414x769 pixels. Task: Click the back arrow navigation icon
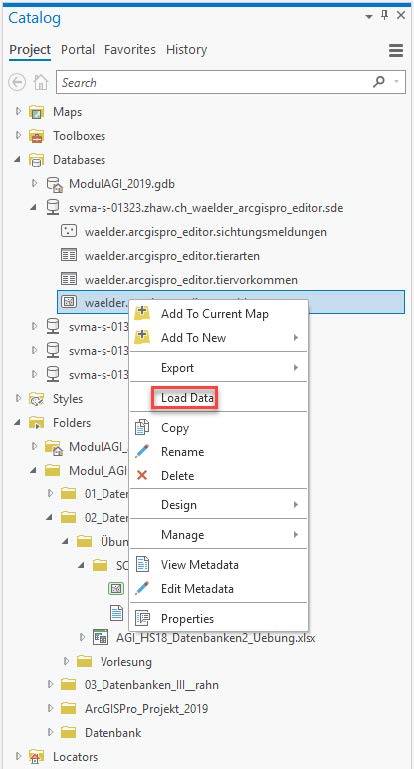(17, 82)
